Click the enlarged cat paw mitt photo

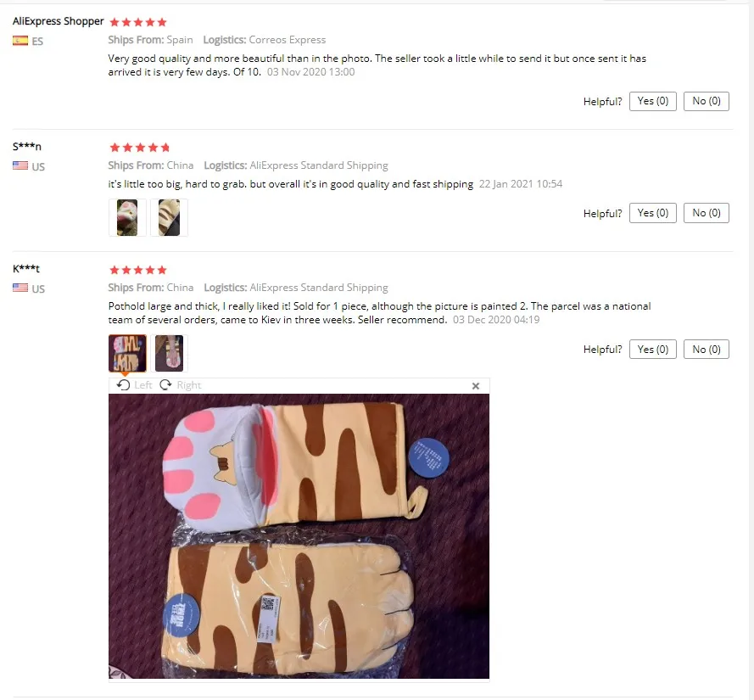point(299,536)
